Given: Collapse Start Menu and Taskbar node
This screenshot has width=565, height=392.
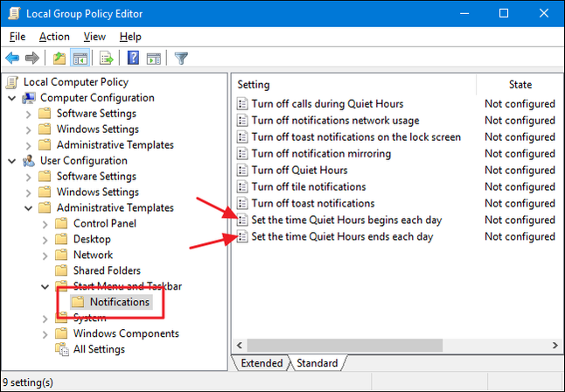Looking at the screenshot, I should (45, 287).
